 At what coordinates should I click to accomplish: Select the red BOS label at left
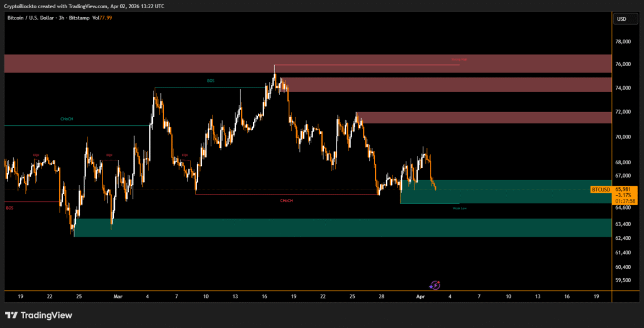(x=9, y=207)
